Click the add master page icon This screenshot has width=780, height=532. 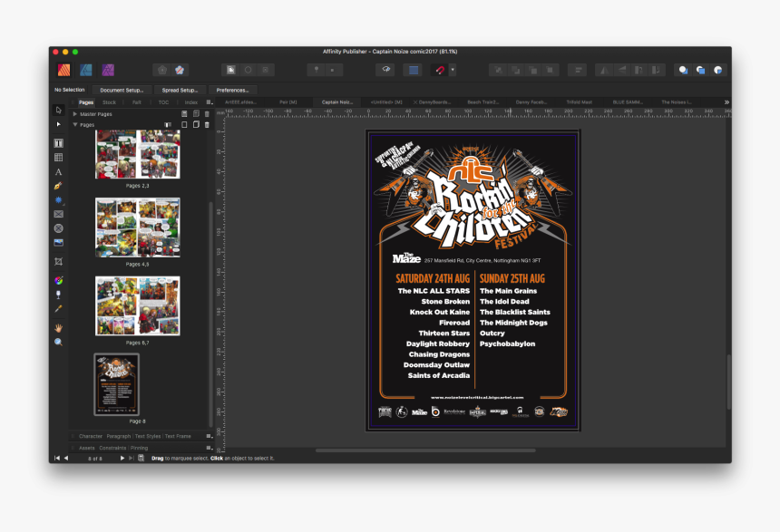click(184, 114)
